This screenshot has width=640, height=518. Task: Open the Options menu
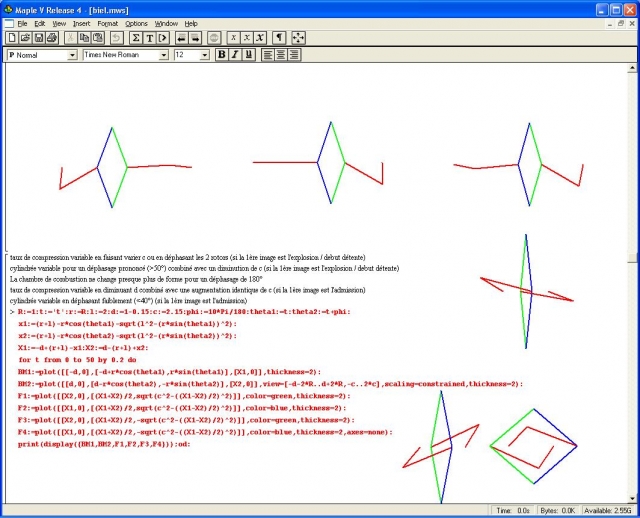point(136,22)
